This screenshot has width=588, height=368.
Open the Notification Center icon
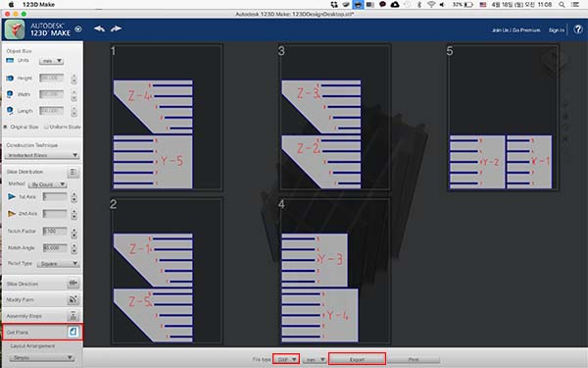click(575, 5)
